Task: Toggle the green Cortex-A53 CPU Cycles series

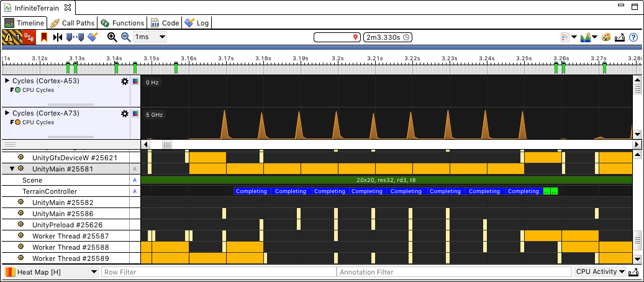Action: pos(17,90)
